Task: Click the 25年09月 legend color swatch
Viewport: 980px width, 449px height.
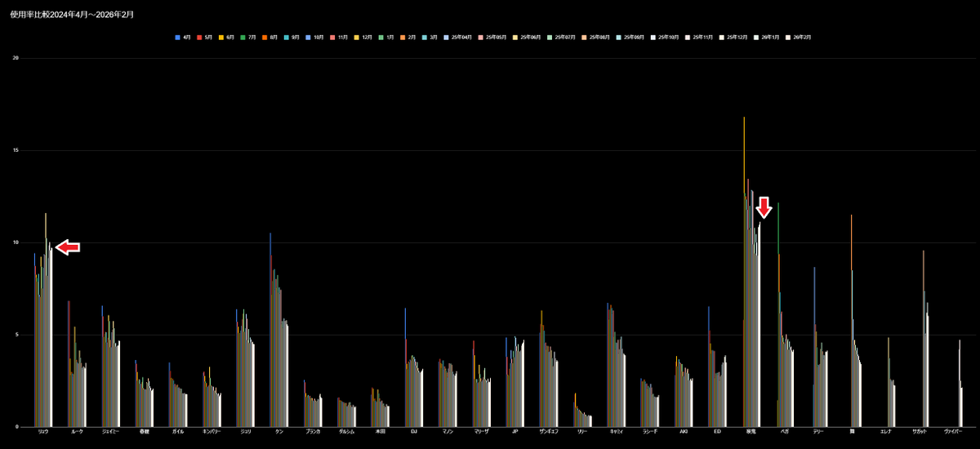Action: pyautogui.click(x=618, y=38)
